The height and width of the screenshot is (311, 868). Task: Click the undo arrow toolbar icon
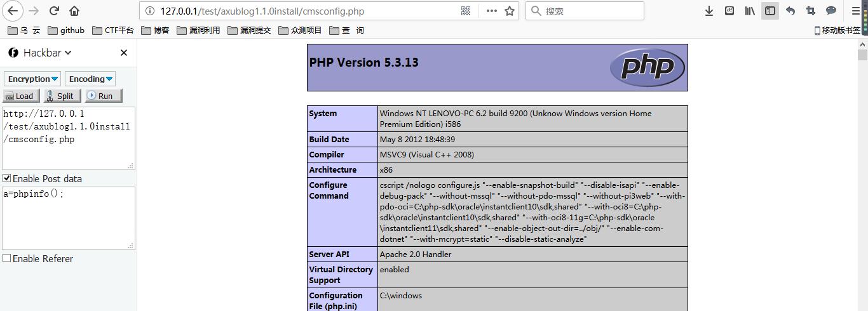(790, 11)
